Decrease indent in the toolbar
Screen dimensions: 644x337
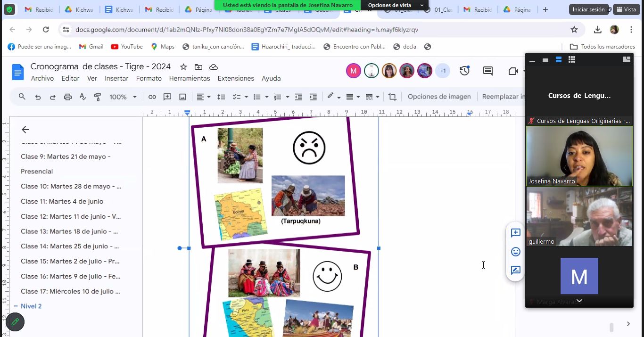pyautogui.click(x=298, y=97)
